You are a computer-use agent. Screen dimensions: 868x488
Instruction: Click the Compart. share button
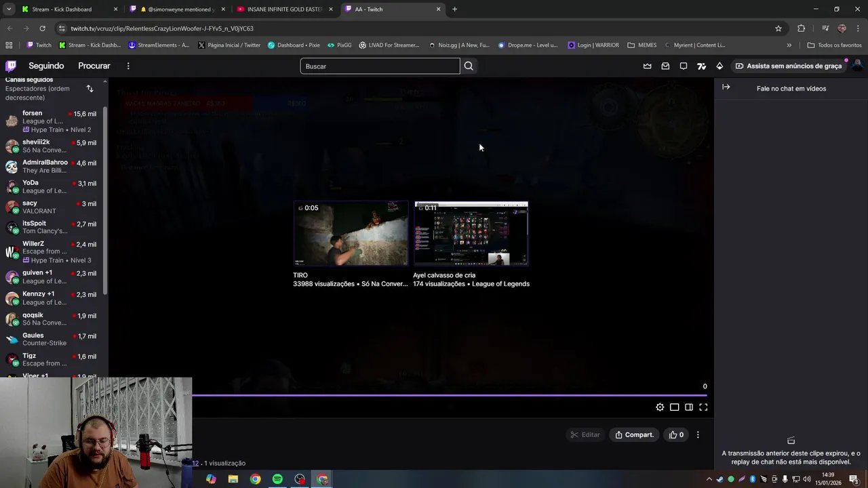635,434
